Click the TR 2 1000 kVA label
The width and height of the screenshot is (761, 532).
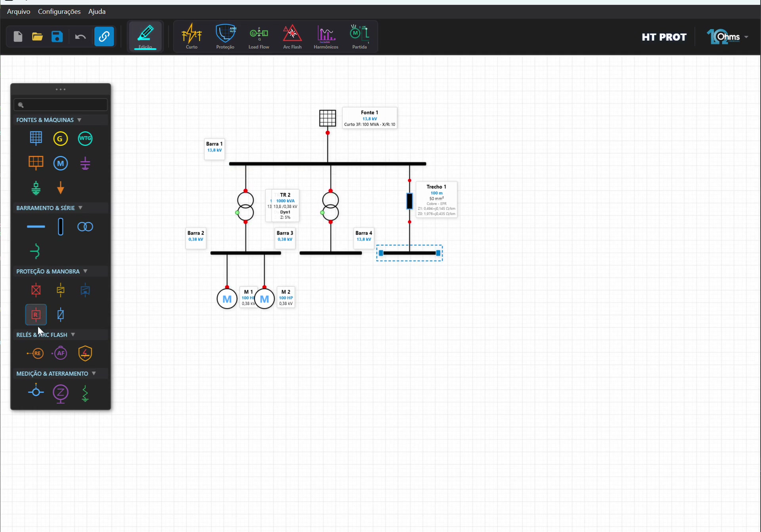[285, 206]
